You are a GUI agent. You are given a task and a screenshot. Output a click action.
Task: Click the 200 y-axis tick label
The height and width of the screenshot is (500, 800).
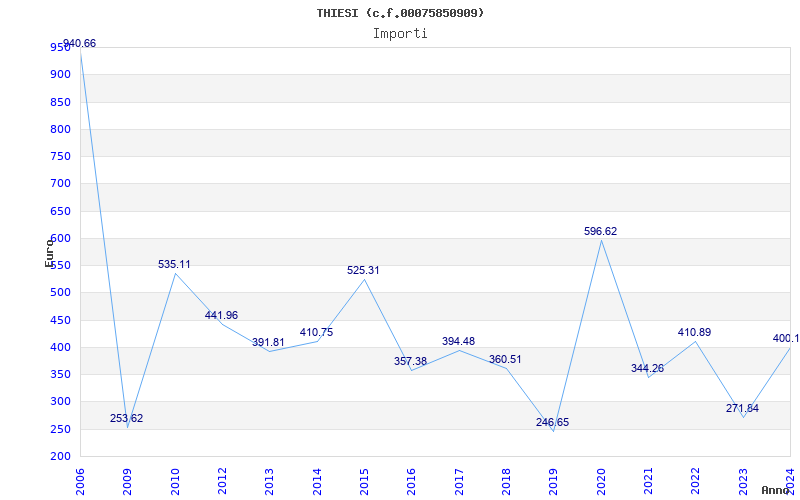[x=60, y=457]
